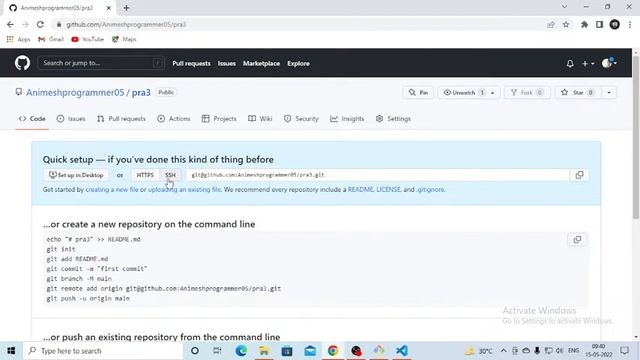Click the address bar URL
640x360 pixels.
click(126, 24)
